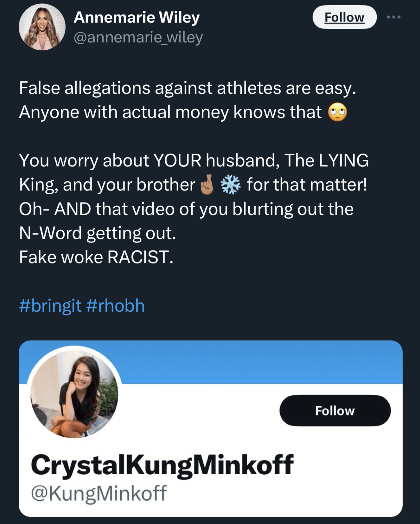Click the CrystalKungMinkoff profile name
The image size is (420, 524).
pos(162,465)
